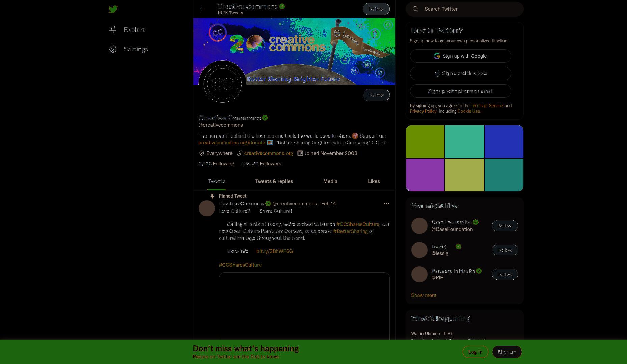Visit the creativecommons.org website link
The height and width of the screenshot is (364, 627).
[x=269, y=153]
